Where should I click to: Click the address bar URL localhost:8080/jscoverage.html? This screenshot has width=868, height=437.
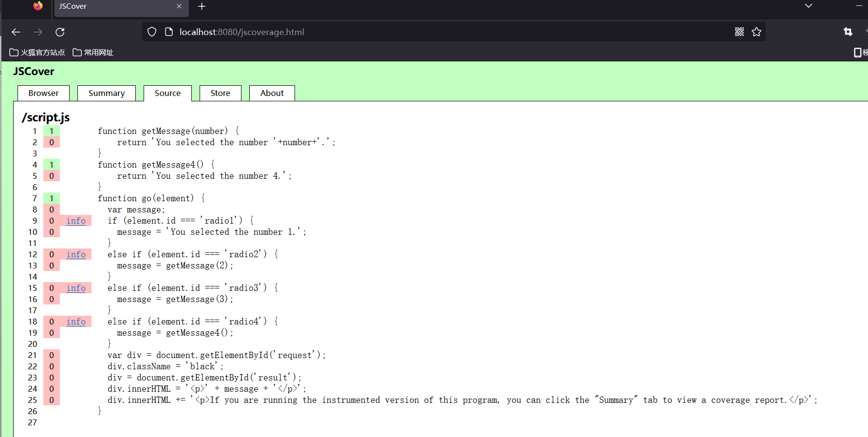pyautogui.click(x=241, y=32)
